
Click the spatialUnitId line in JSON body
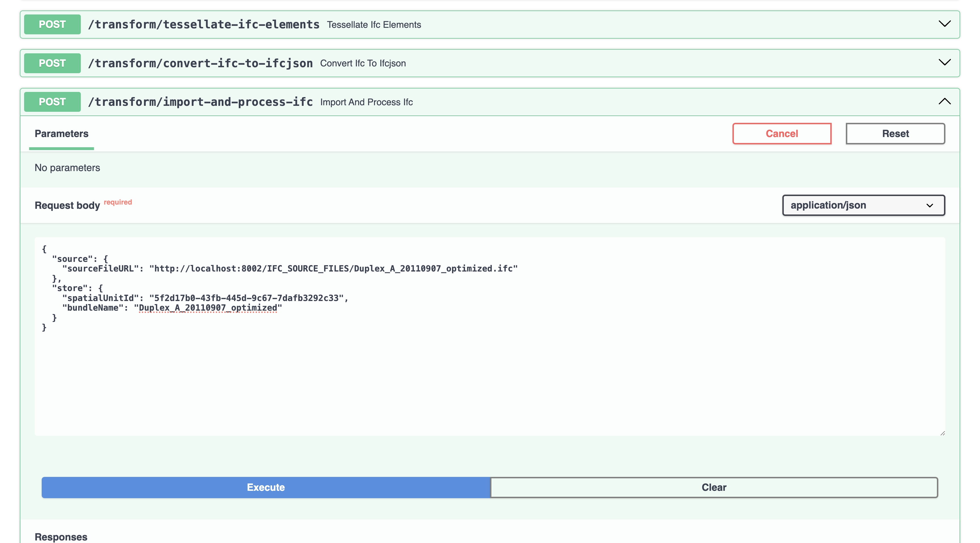tap(205, 298)
